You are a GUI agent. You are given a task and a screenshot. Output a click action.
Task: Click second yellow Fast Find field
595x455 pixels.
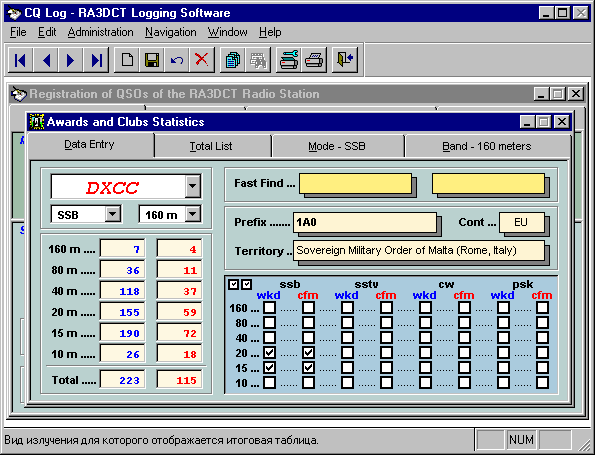488,184
